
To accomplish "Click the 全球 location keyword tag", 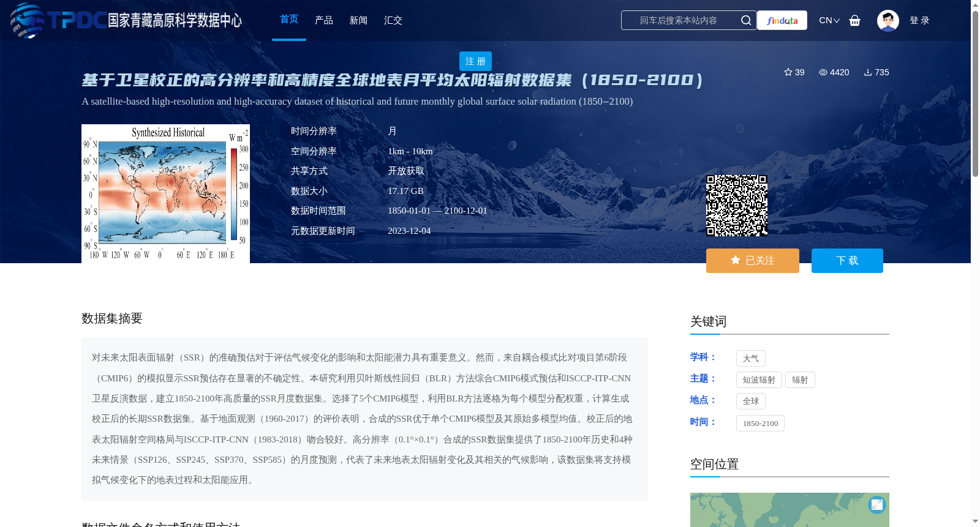I will pos(751,402).
